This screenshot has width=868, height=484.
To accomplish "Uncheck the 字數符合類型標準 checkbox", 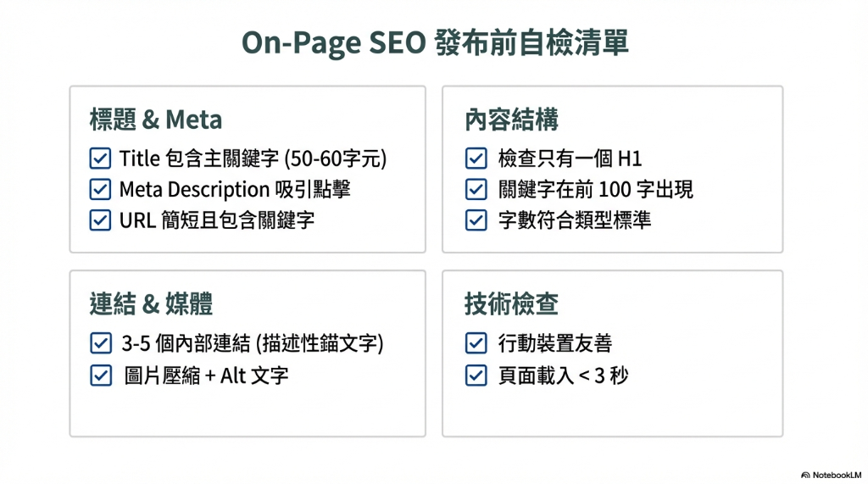I will pos(476,220).
